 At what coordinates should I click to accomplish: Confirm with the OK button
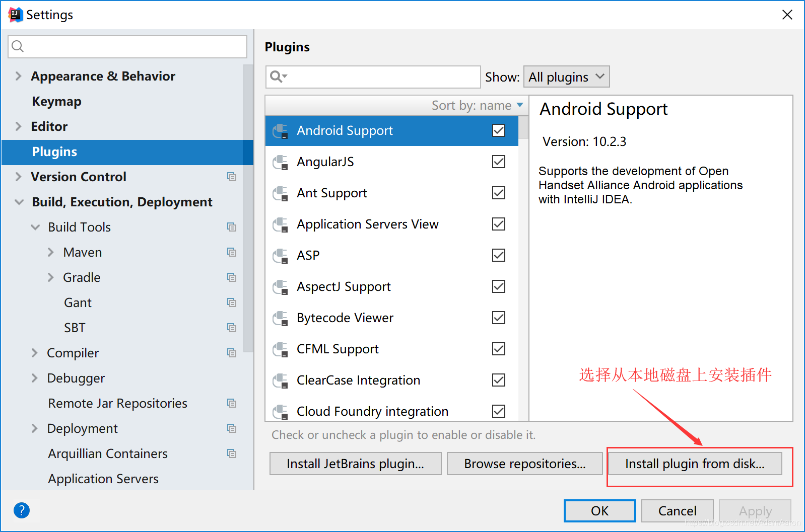[599, 511]
